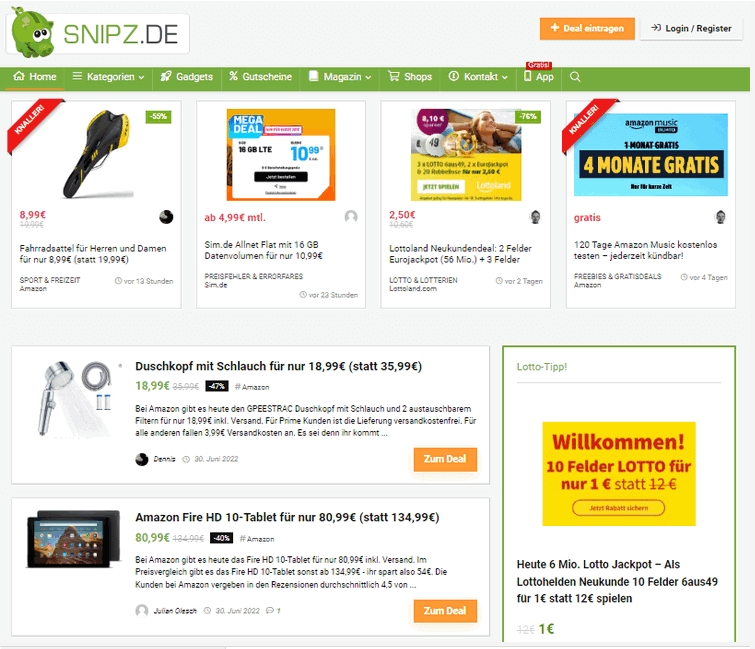Click the Home house icon
The image size is (755, 649).
pyautogui.click(x=35, y=77)
